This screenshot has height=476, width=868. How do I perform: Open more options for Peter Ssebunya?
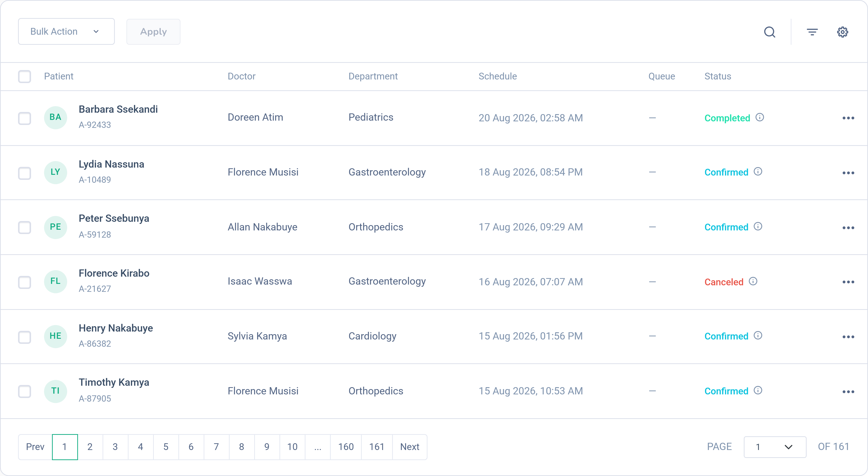848,228
